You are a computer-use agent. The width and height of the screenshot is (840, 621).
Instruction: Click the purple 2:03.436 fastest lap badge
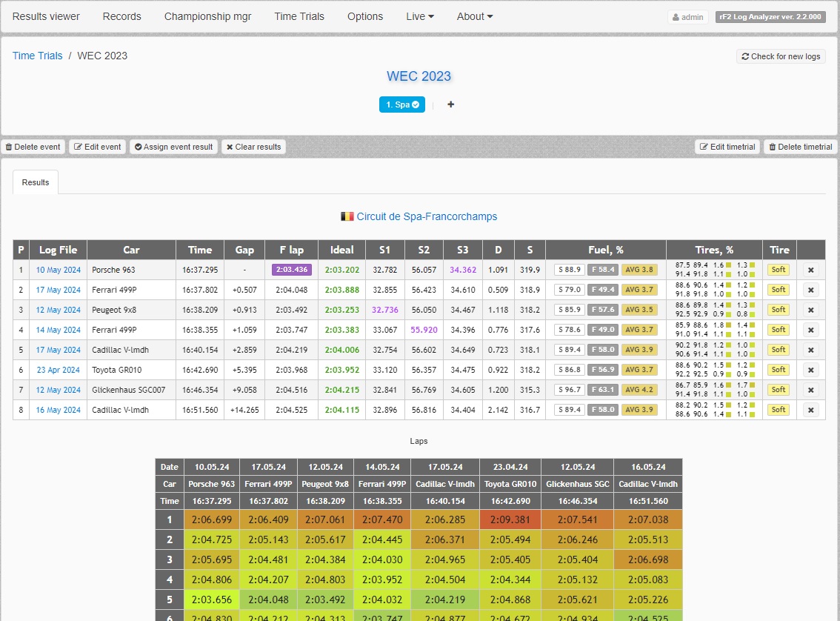(x=292, y=270)
